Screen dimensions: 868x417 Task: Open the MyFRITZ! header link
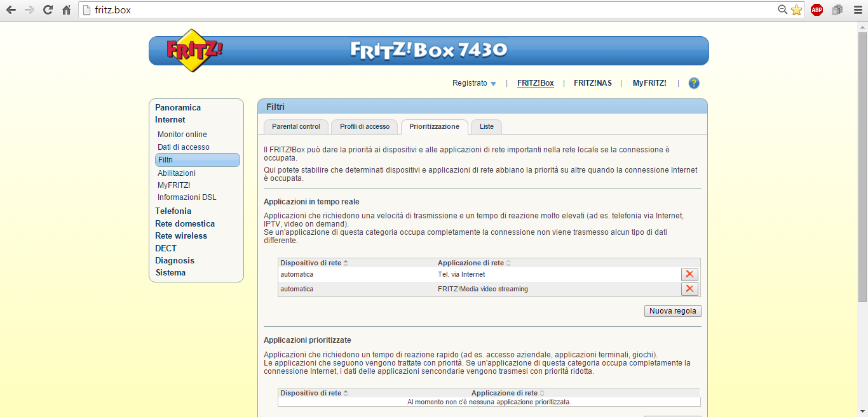[x=649, y=83]
